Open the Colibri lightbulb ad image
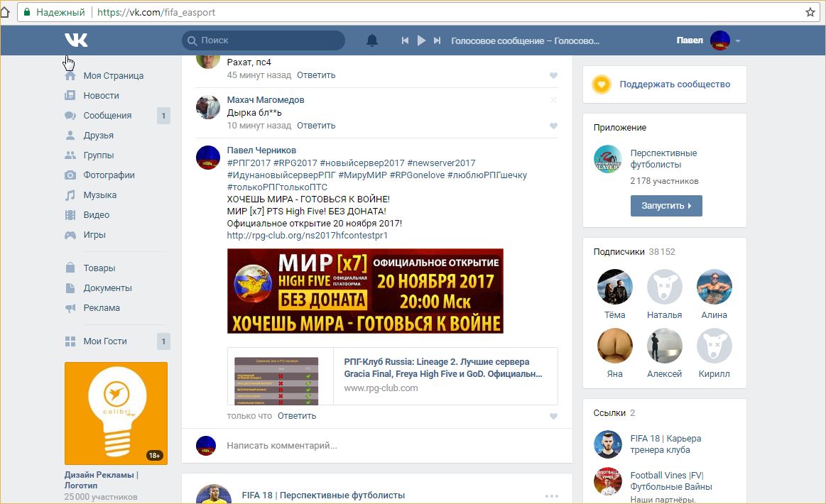The image size is (826, 504). pos(116,413)
